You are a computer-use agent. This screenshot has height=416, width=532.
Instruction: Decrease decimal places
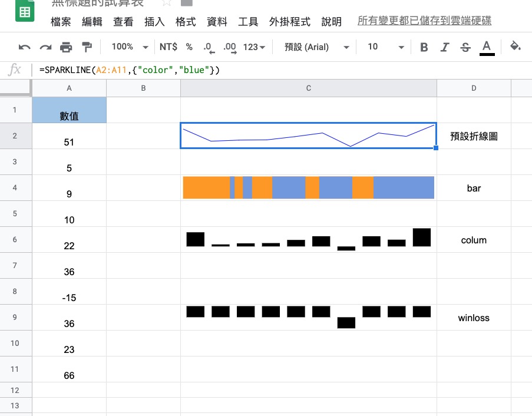tap(209, 48)
